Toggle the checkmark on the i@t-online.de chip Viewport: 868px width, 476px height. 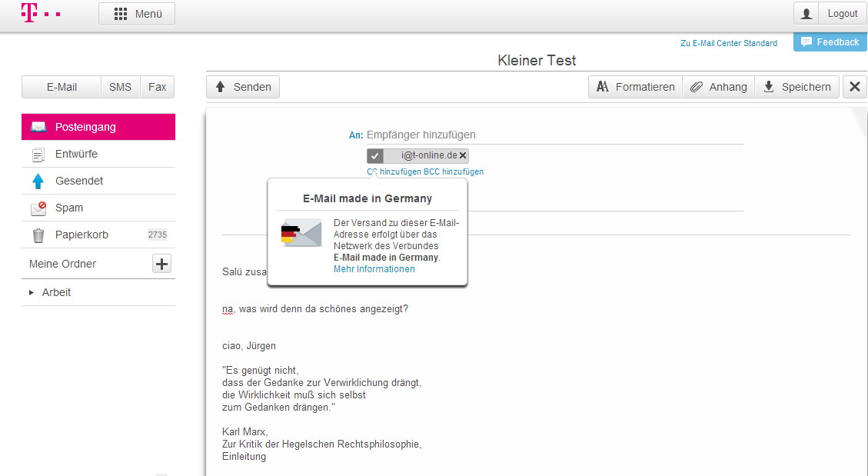point(374,155)
